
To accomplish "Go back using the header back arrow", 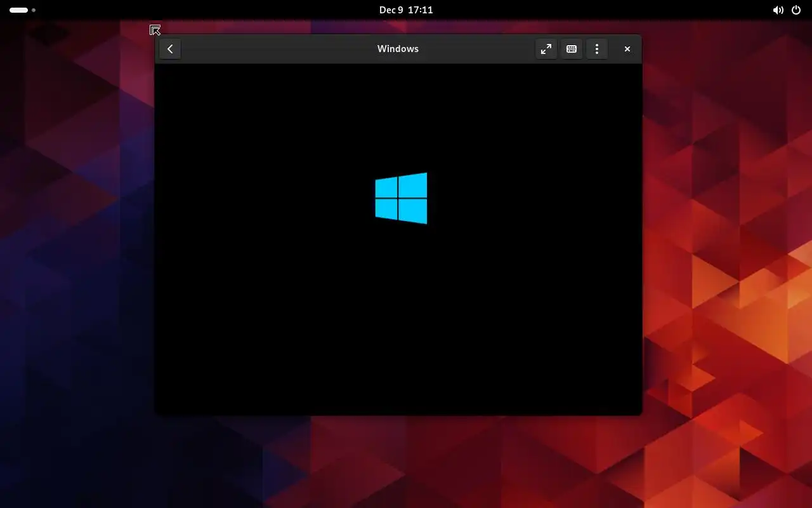I will (x=170, y=49).
